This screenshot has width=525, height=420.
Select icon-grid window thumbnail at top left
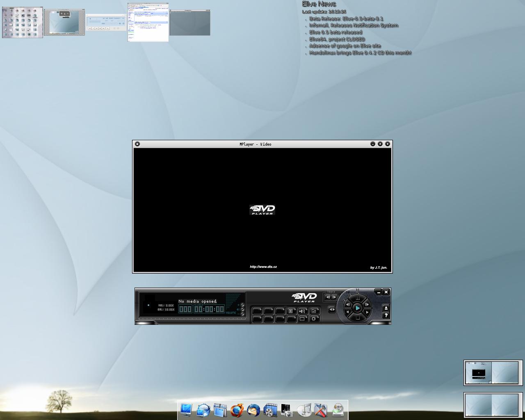pos(23,22)
